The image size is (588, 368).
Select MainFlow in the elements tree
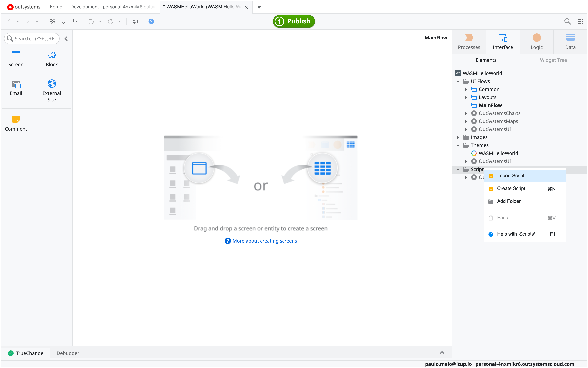pyautogui.click(x=490, y=105)
